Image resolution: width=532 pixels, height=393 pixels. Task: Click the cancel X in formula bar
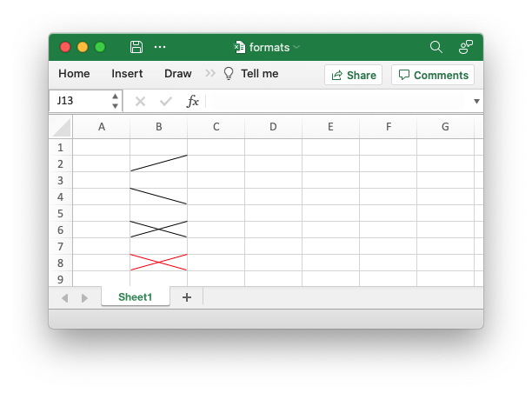(140, 101)
